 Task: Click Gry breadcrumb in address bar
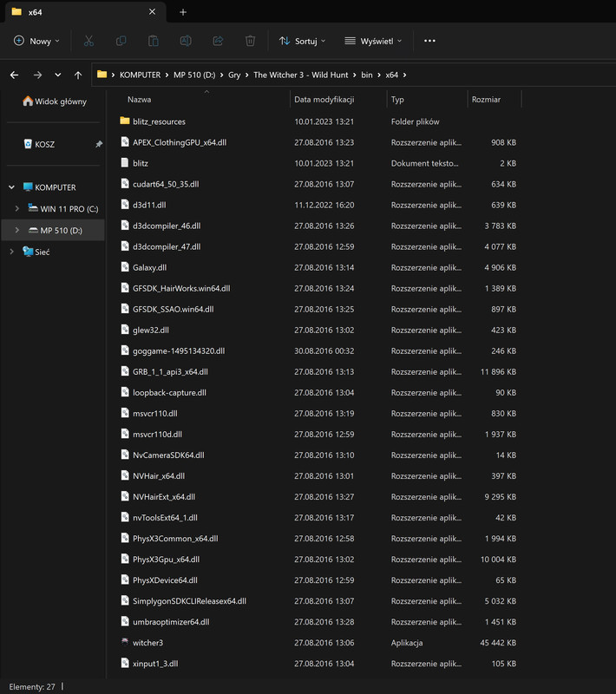click(x=234, y=75)
